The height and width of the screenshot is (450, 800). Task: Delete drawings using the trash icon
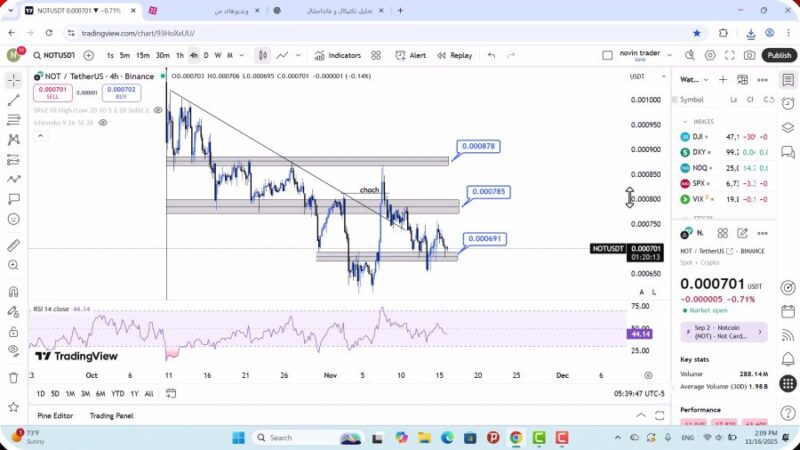click(14, 377)
